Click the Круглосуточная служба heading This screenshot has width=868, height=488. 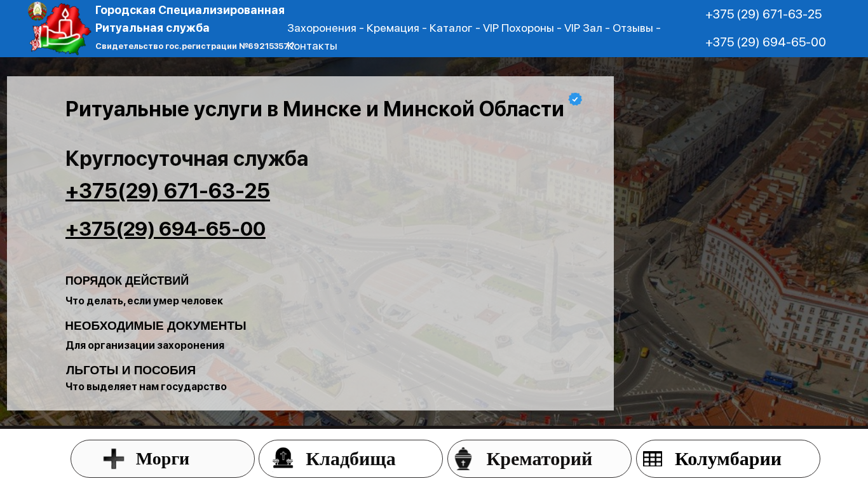187,158
